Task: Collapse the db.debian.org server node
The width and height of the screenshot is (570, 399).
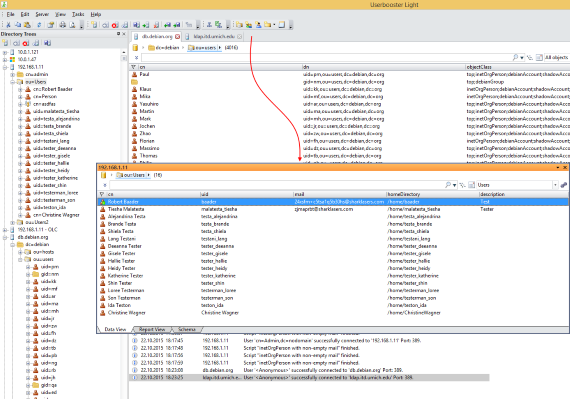Action: 5,237
